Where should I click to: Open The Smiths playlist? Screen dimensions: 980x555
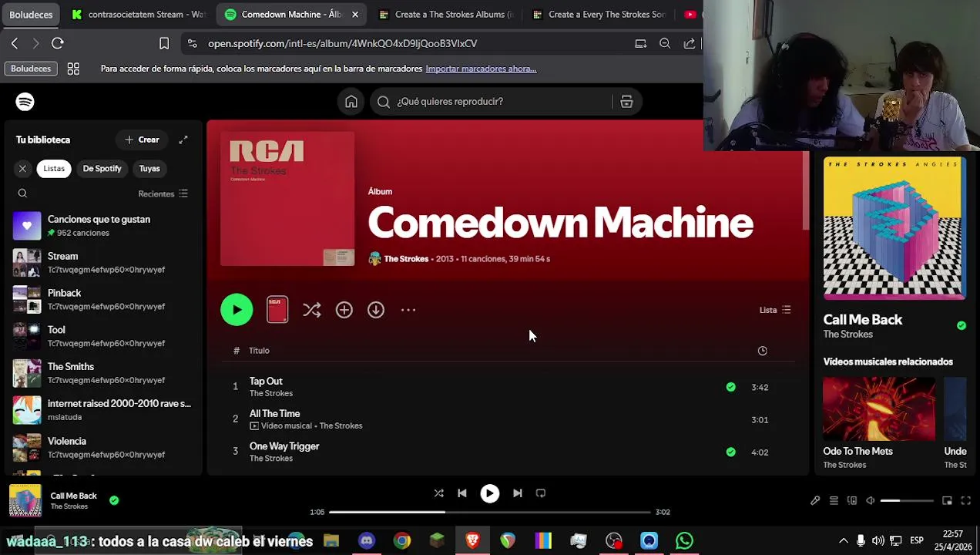tap(102, 372)
